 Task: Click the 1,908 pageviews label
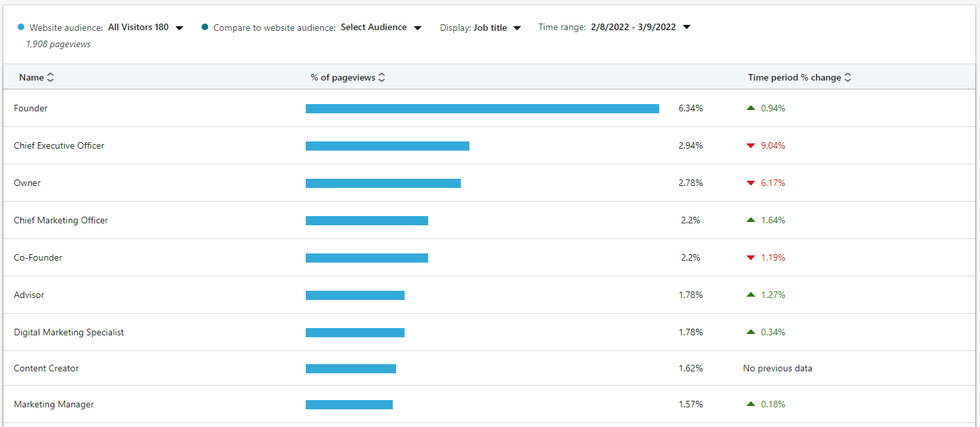[x=49, y=44]
